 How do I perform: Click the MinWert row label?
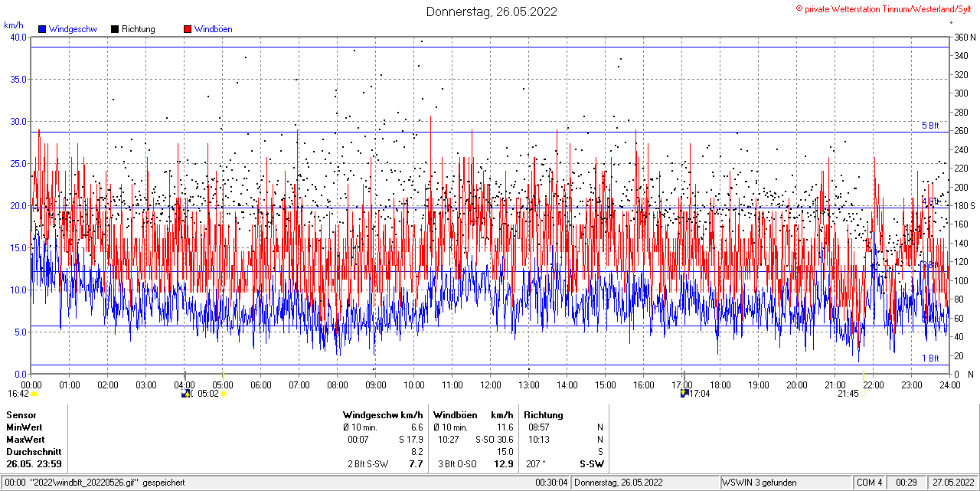(x=24, y=427)
